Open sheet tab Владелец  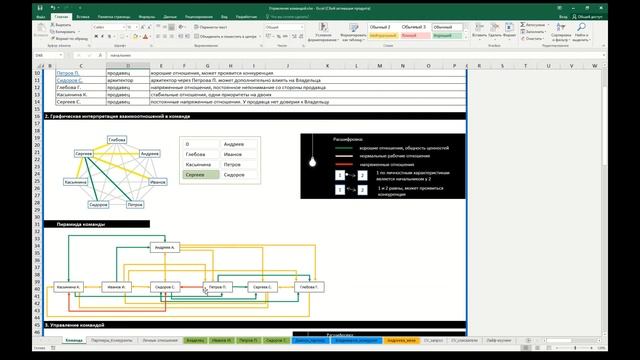[195, 340]
